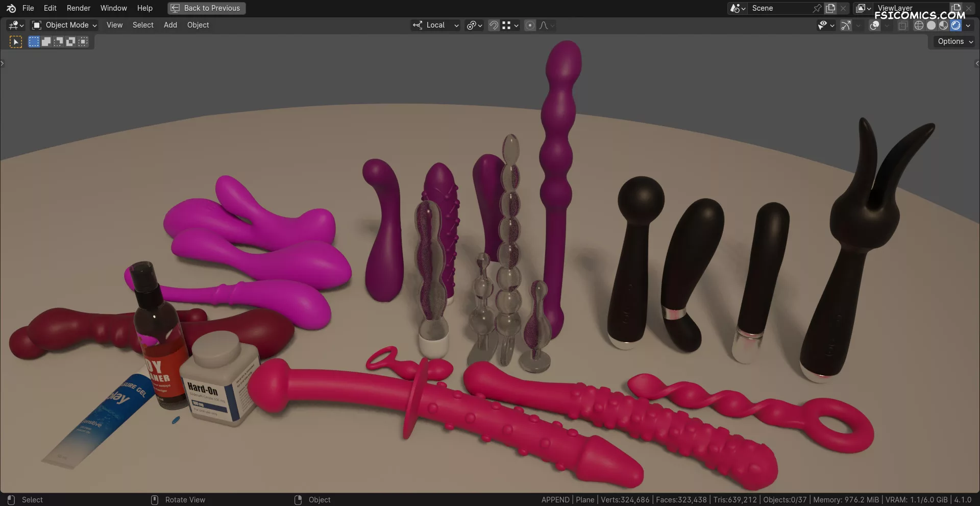Click the Verts:324,686 status text
Screen dimensions: 980x506
click(625, 500)
